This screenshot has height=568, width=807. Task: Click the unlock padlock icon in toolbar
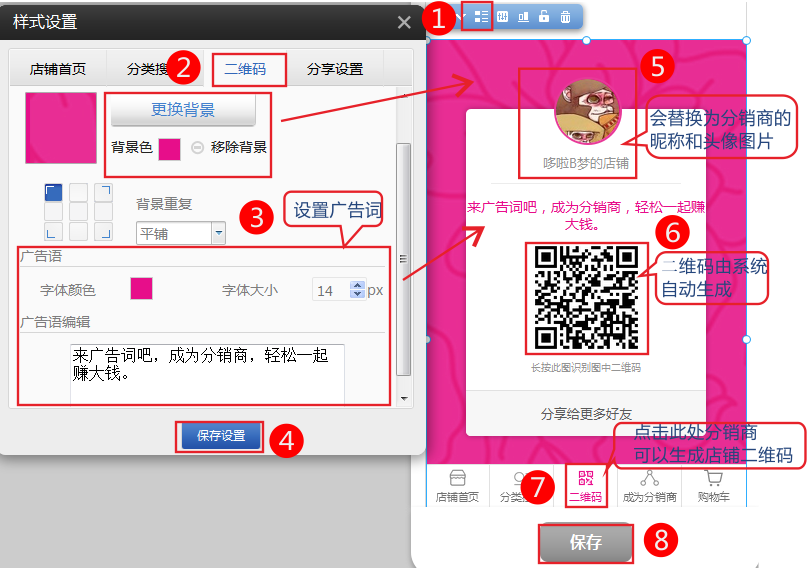coord(544,17)
